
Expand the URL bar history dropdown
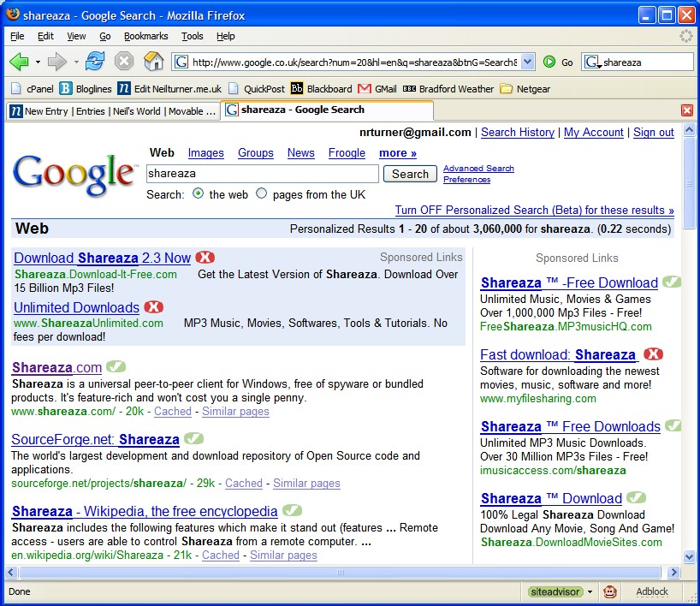527,62
